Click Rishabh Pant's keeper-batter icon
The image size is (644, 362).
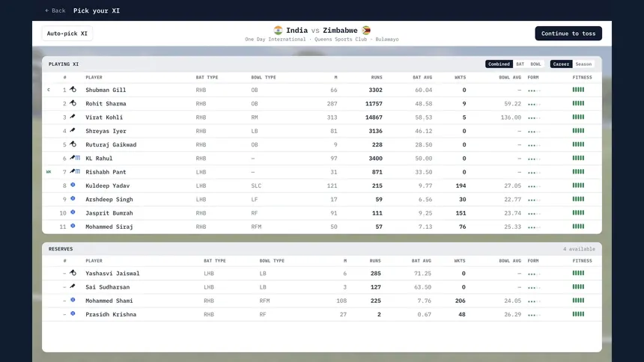[x=75, y=171]
